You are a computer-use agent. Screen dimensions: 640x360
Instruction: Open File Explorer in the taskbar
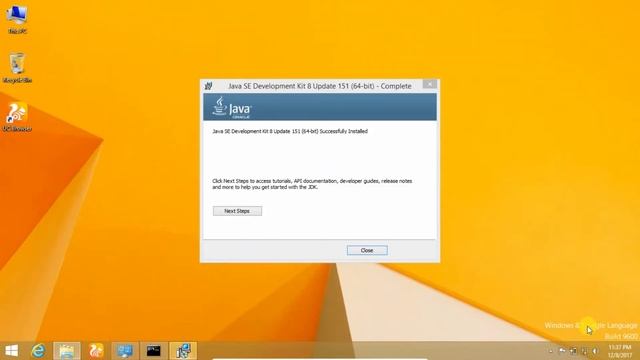coord(67,351)
